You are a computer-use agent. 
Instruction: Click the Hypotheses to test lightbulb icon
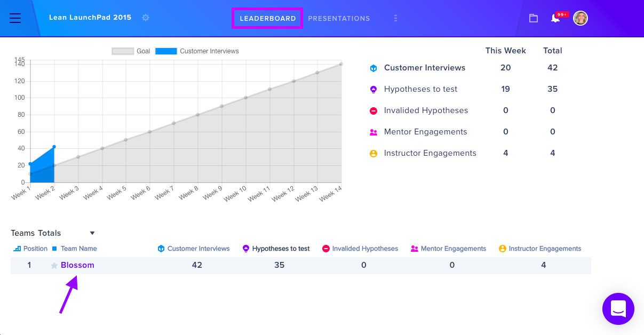(373, 89)
